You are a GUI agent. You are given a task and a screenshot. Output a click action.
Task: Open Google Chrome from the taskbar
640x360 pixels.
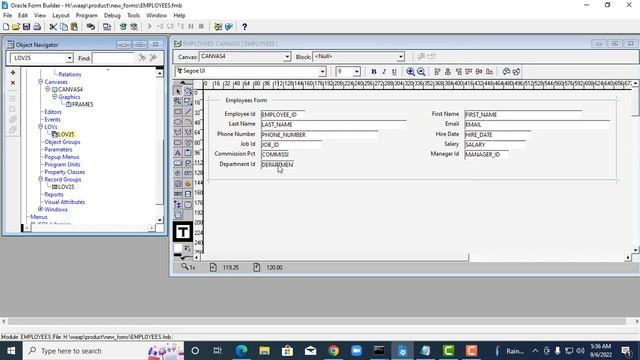click(x=333, y=351)
